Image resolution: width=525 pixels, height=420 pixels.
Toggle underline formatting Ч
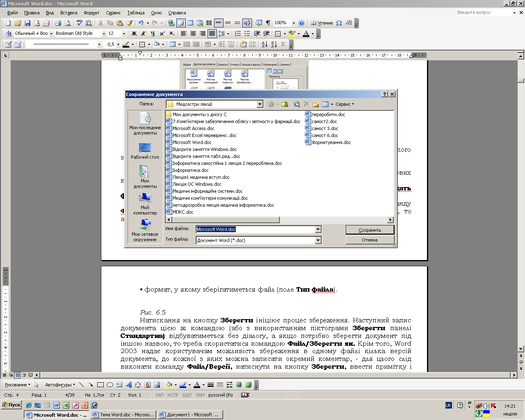pos(153,34)
